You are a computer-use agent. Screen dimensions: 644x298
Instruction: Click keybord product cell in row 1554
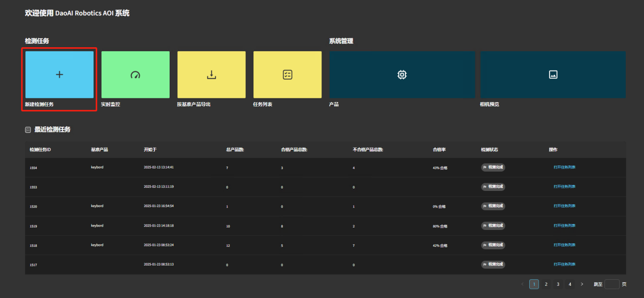(x=97, y=167)
